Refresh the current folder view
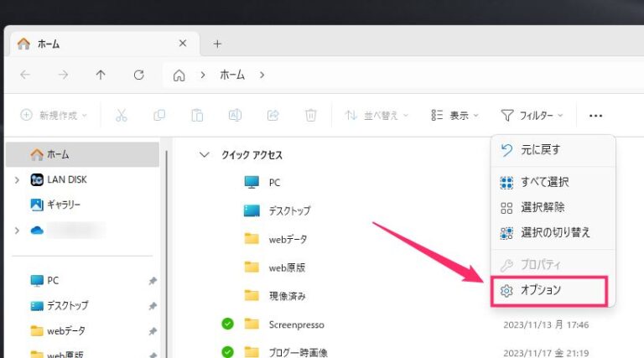This screenshot has width=644, height=358. pos(139,75)
